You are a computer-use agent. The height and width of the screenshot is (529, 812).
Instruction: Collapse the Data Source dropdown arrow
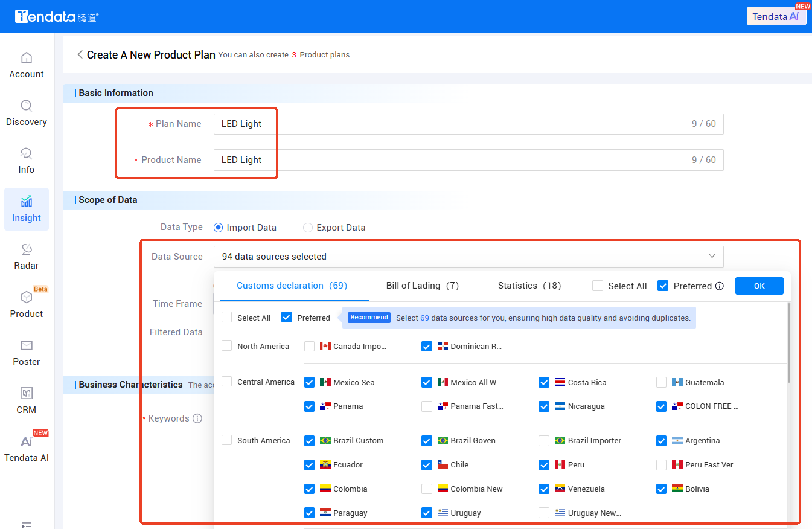[x=712, y=256]
